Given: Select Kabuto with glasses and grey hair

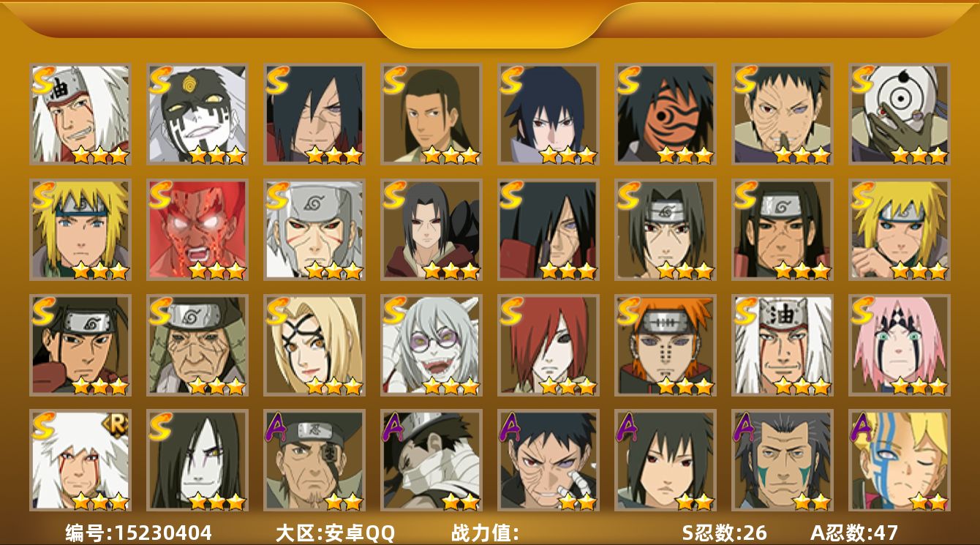Looking at the screenshot, I should coord(431,345).
